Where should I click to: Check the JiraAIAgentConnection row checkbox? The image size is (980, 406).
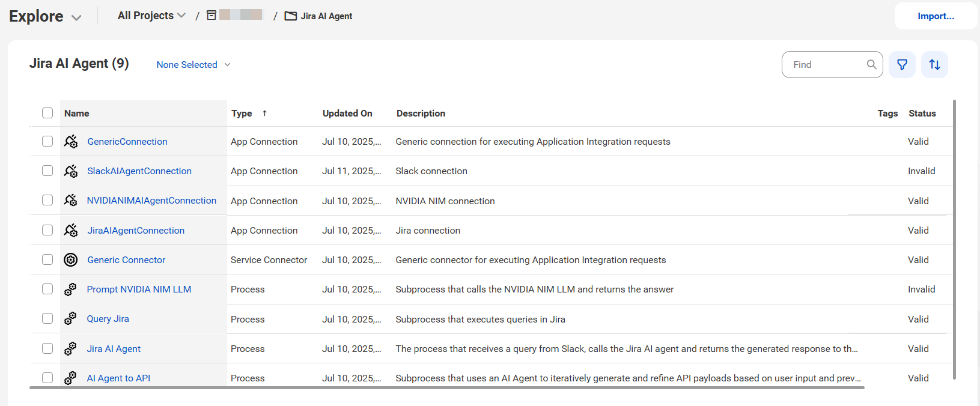[47, 230]
